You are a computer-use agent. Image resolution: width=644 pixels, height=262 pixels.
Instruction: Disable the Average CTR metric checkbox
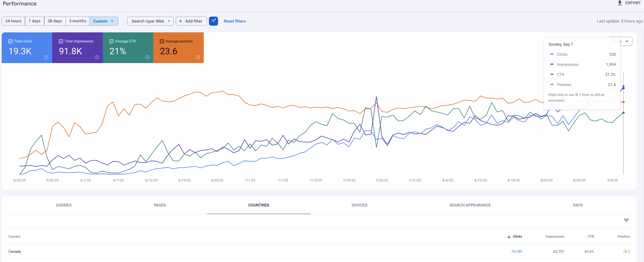[x=111, y=41]
